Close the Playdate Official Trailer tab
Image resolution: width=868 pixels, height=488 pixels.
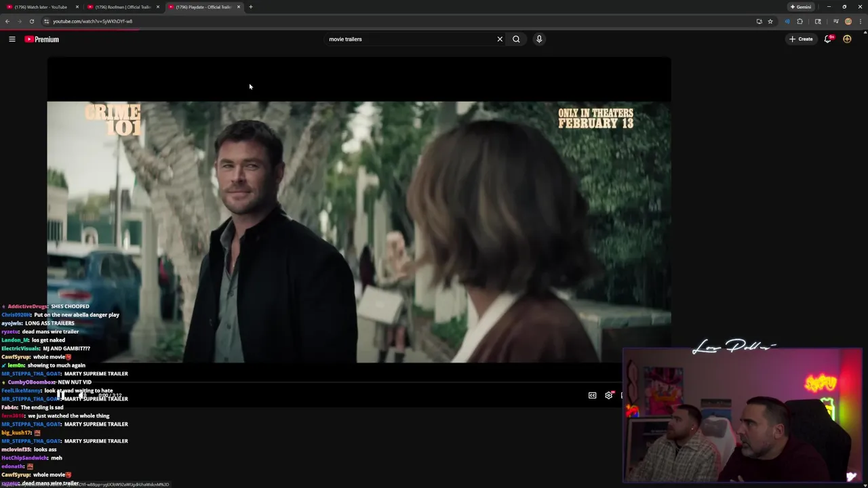pyautogui.click(x=239, y=7)
